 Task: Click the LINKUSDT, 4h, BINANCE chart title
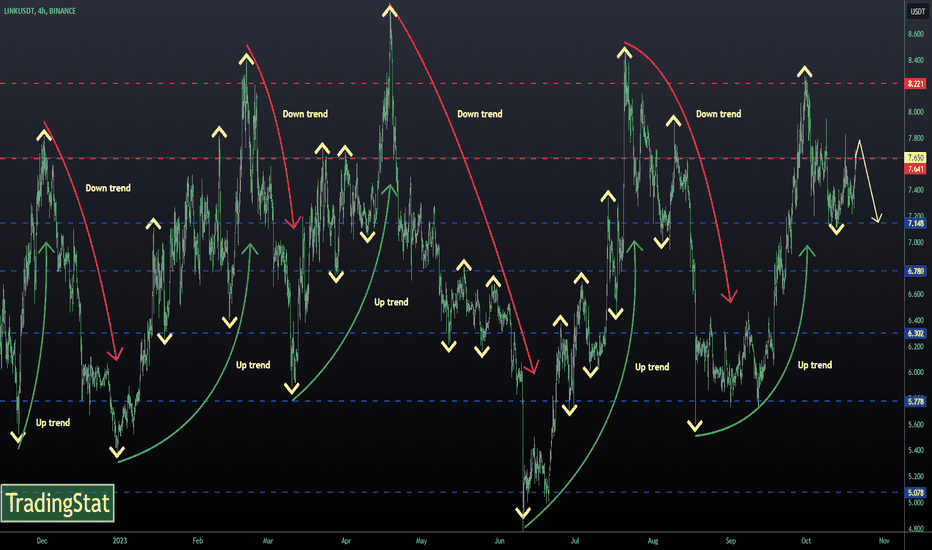40,11
